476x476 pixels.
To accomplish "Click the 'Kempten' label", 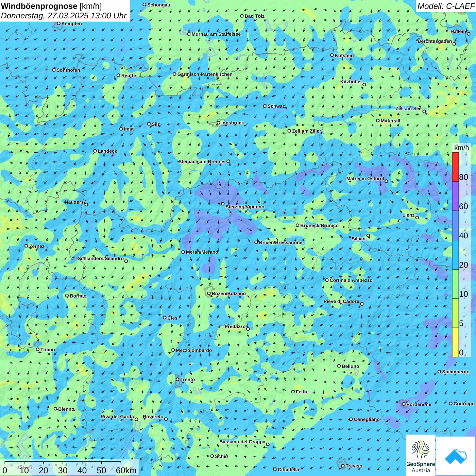I will [x=71, y=23].
